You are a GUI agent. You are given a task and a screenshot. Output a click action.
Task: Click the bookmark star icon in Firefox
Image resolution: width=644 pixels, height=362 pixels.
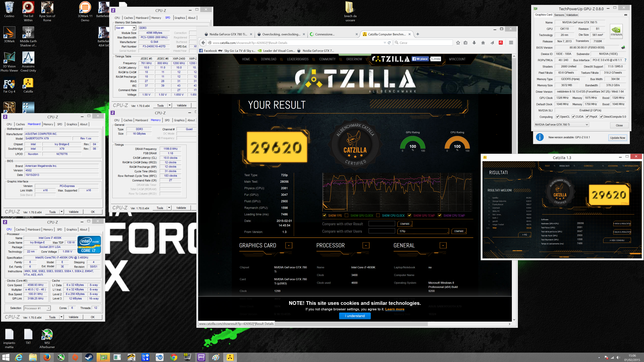tap(458, 43)
